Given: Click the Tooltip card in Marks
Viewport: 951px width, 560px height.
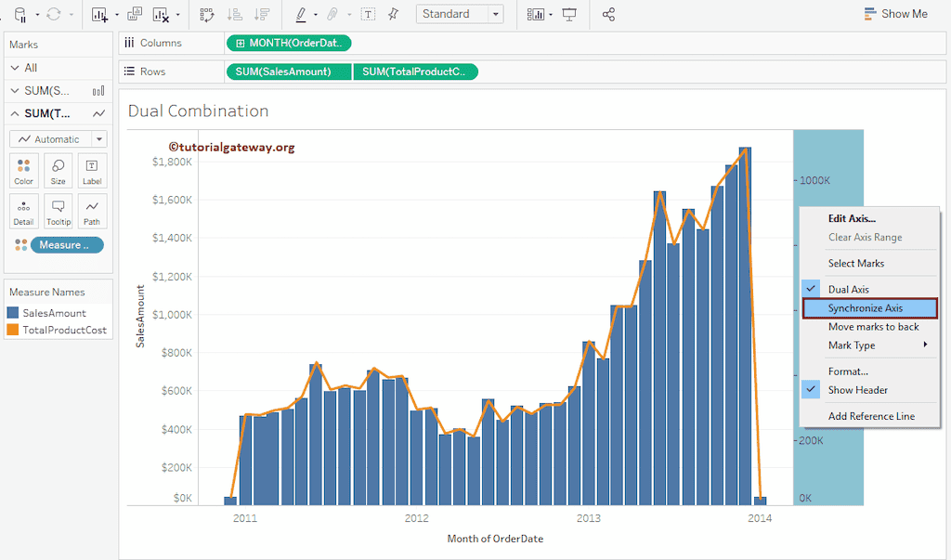Looking at the screenshot, I should 58,211.
